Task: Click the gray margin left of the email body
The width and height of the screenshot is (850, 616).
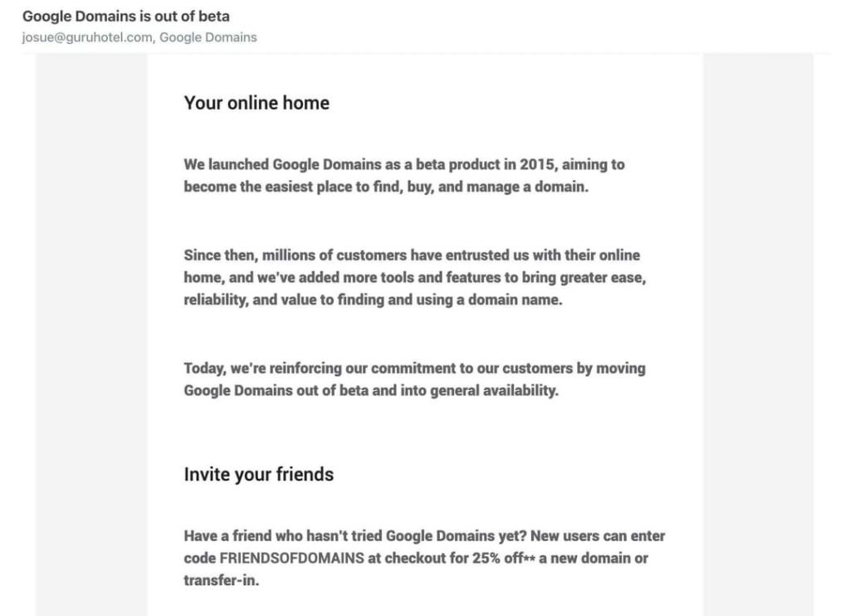Action: [91, 334]
